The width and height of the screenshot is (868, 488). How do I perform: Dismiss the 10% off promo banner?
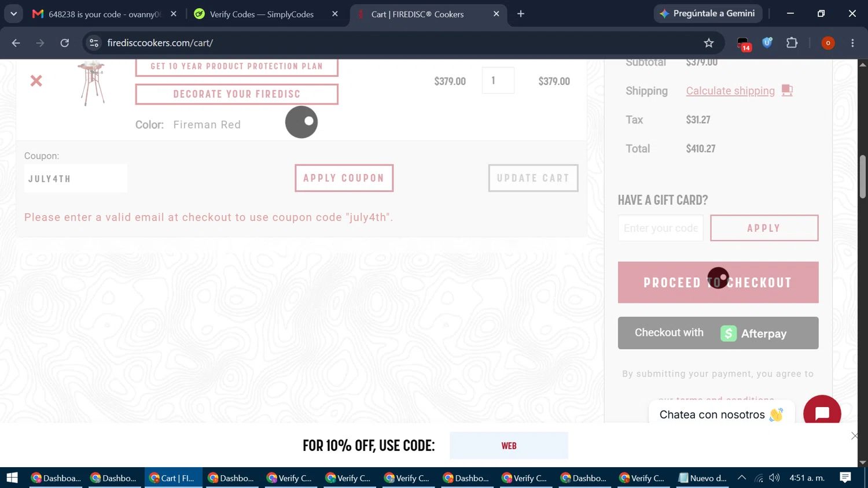click(855, 436)
